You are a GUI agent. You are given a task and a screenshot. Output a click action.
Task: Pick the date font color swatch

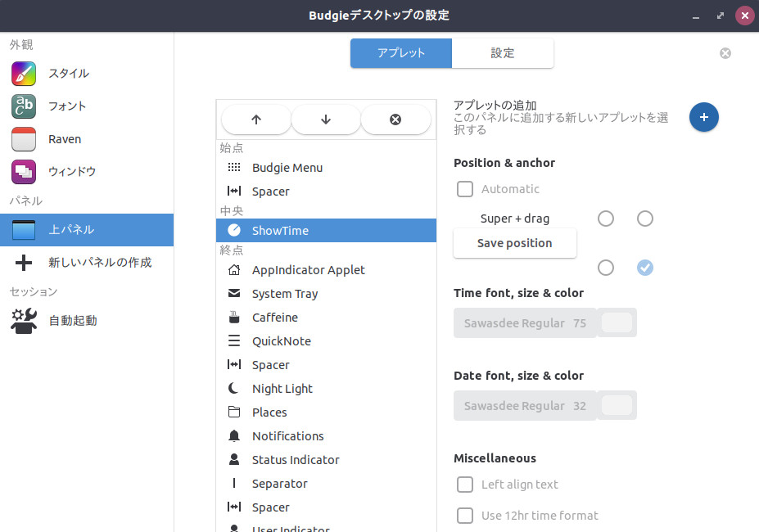tap(617, 406)
